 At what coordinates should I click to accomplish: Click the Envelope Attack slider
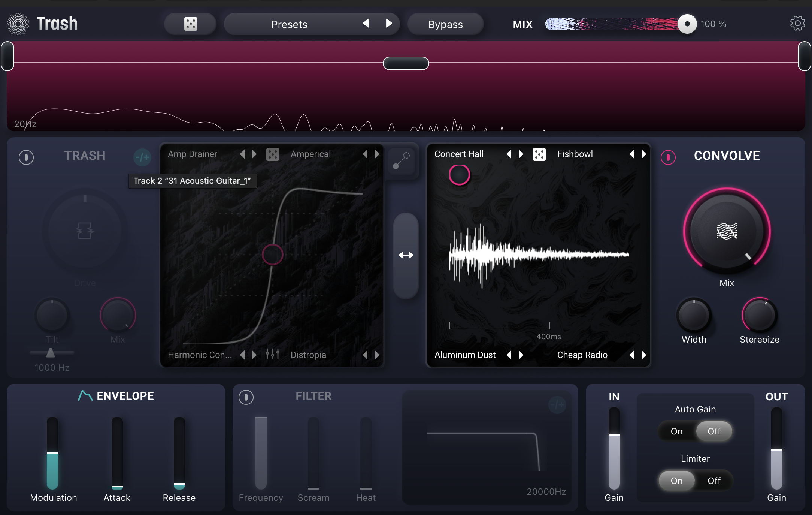[117, 453]
